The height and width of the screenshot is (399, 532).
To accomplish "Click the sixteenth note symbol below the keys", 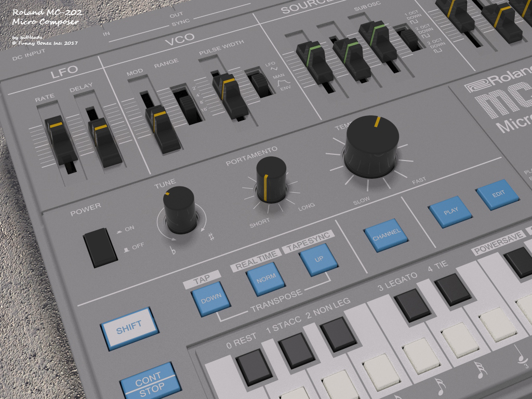I will point(440,387).
